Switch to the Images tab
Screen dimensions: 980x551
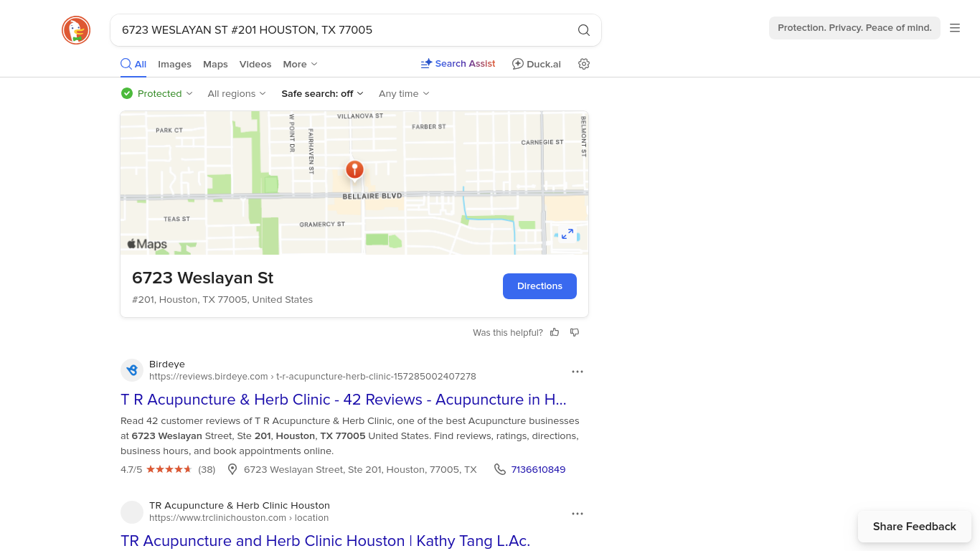tap(174, 64)
